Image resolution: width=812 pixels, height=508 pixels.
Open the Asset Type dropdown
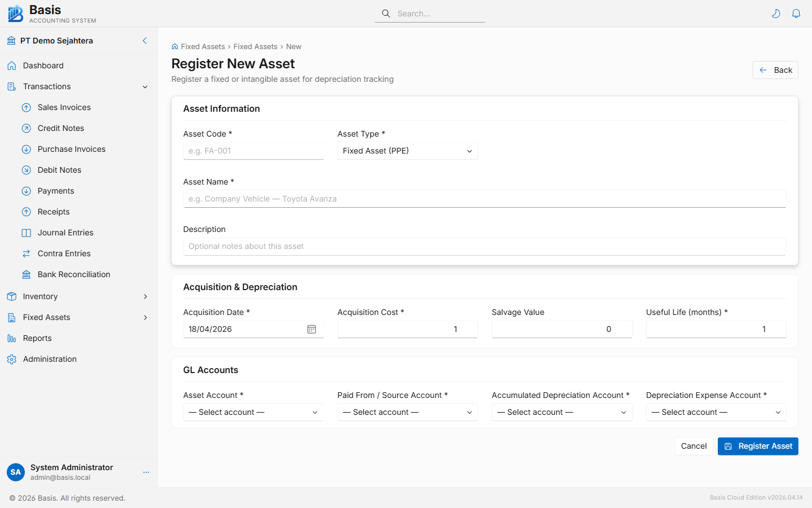click(x=407, y=151)
